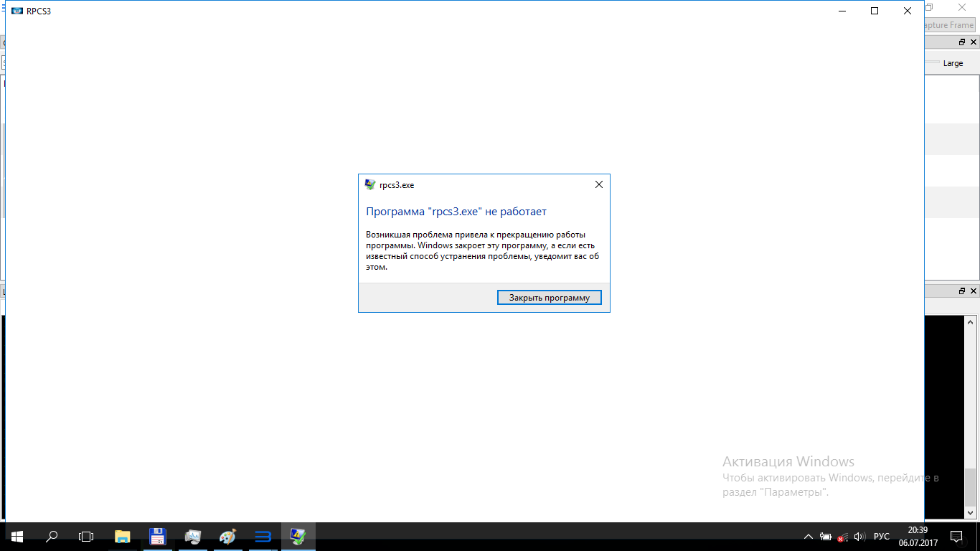Viewport: 980px width, 551px height.
Task: Open the Action Center notifications icon
Action: [956, 536]
